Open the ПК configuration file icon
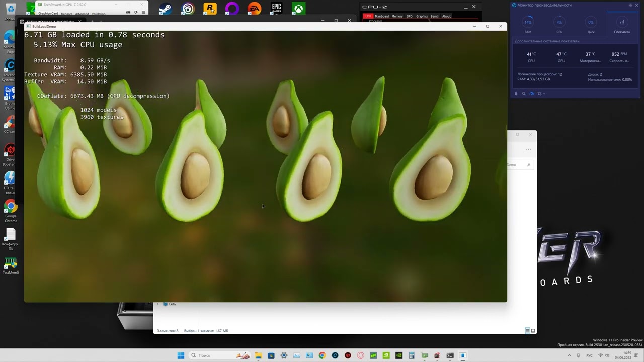Image resolution: width=644 pixels, height=362 pixels. [11, 240]
